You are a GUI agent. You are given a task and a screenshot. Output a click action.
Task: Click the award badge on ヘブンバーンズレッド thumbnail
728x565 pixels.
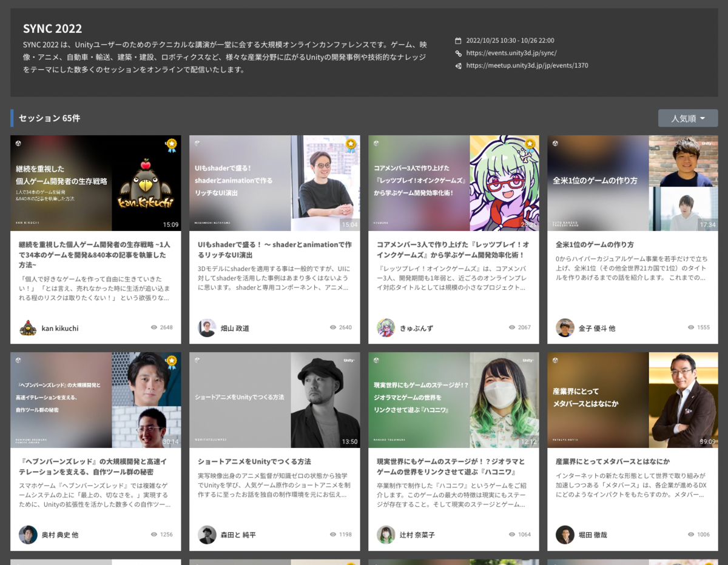pos(172,361)
